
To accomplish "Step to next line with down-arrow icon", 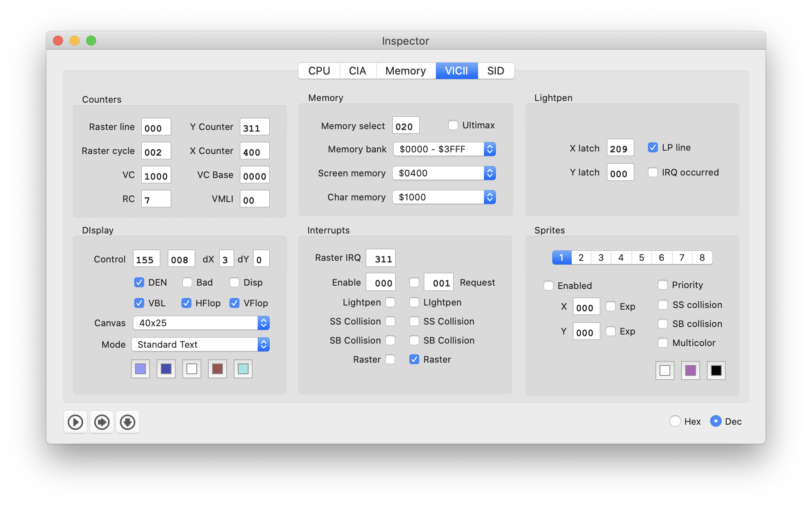I will tap(128, 422).
